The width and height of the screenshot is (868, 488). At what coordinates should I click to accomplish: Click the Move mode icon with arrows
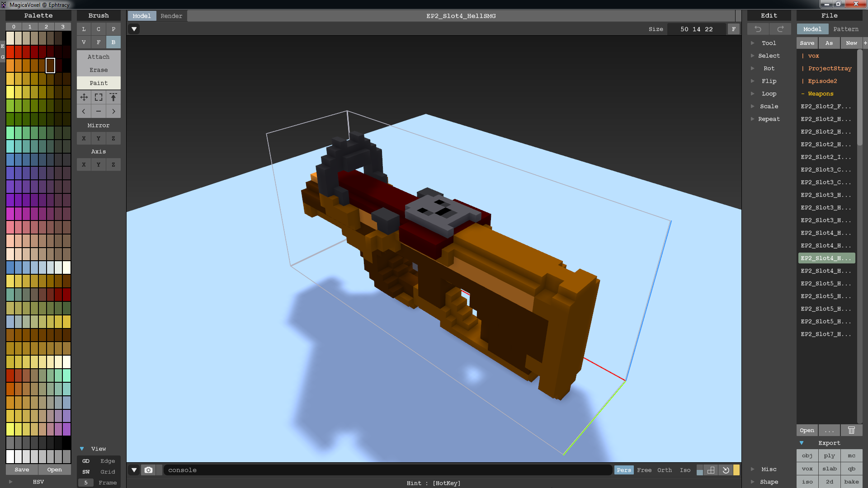[84, 97]
